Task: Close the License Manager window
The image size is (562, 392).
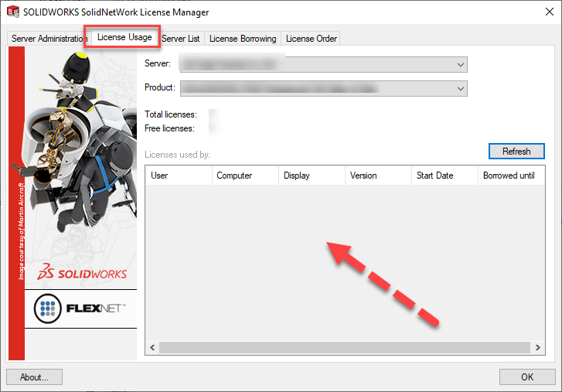Action: [549, 12]
